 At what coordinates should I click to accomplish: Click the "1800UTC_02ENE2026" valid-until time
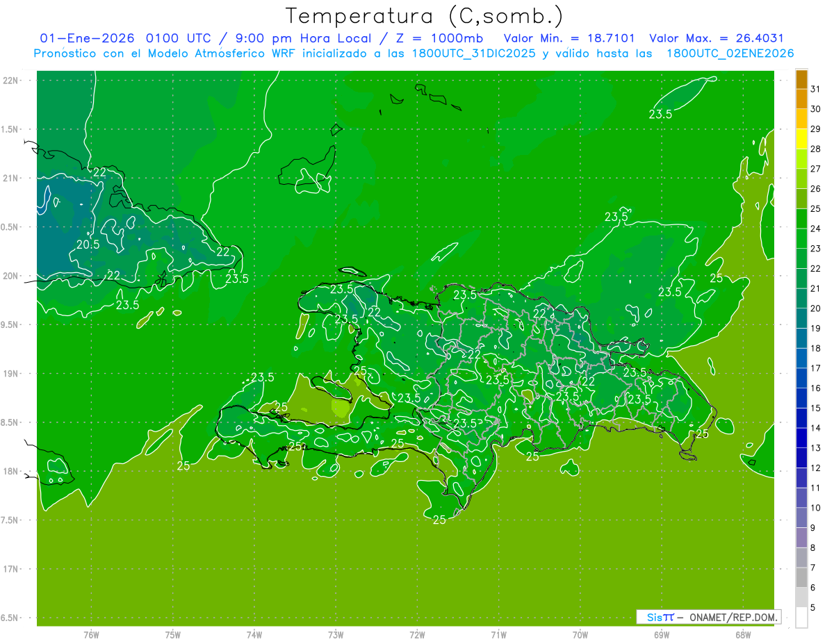[730, 53]
